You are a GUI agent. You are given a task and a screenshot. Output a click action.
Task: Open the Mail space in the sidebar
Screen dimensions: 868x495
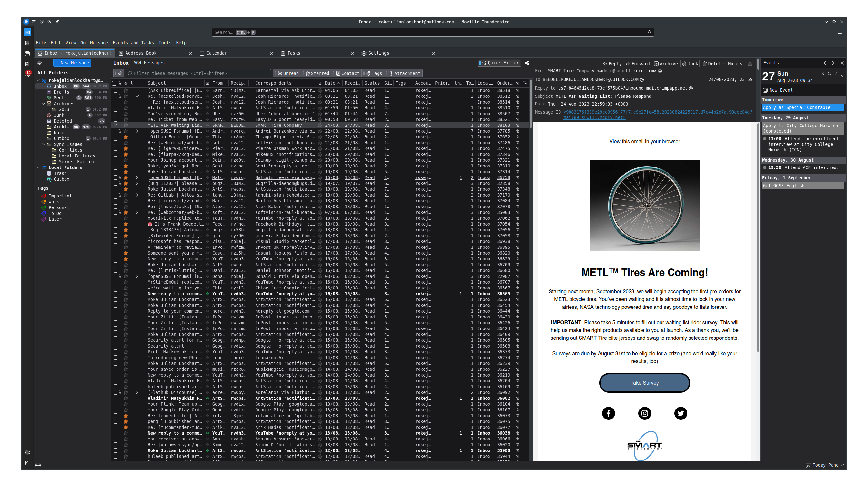tap(27, 32)
